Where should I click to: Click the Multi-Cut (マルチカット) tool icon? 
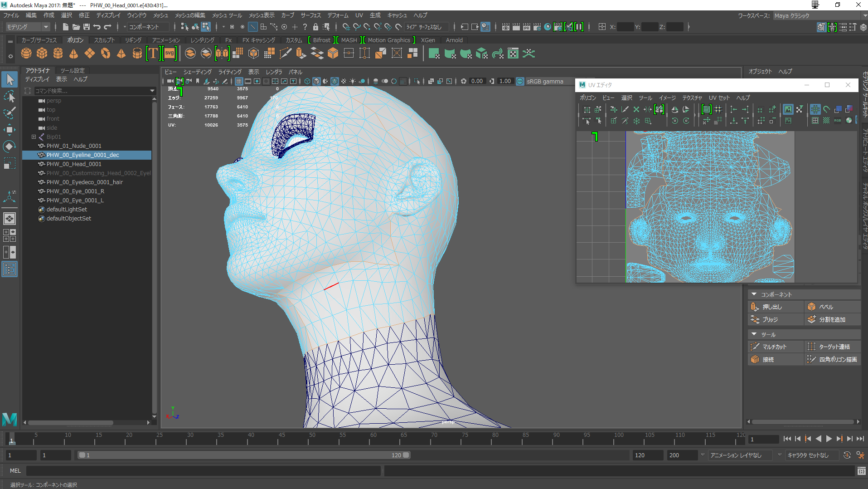(x=755, y=347)
